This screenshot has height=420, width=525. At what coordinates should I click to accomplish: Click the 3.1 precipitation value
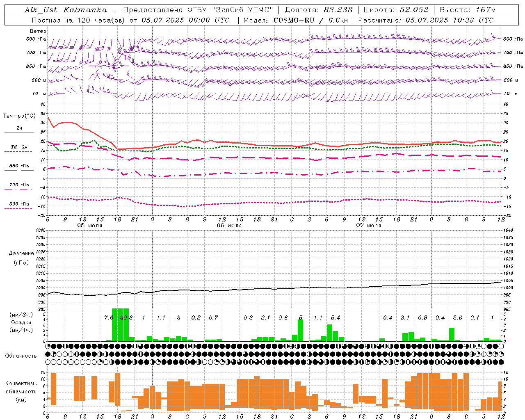pos(405,318)
